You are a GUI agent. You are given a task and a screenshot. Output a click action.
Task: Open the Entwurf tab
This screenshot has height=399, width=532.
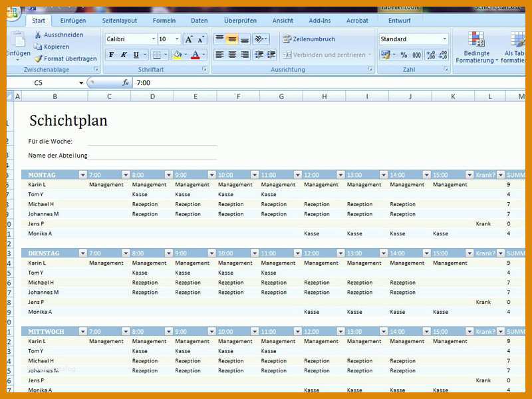(x=400, y=21)
